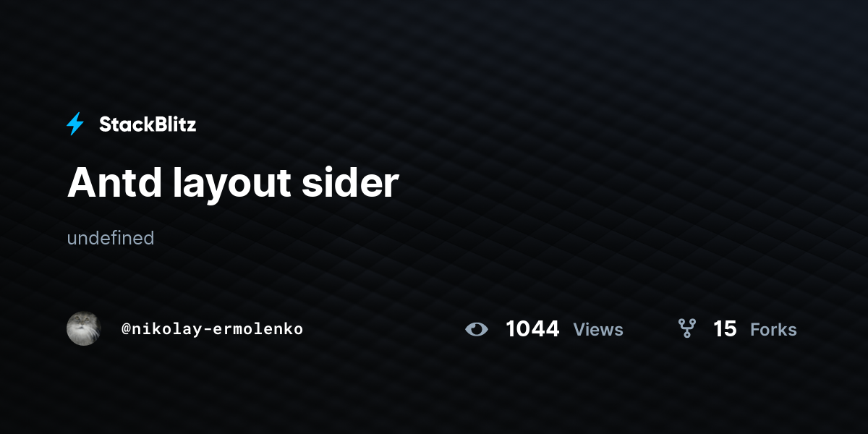
Task: Select the undefined description text
Action: (111, 238)
